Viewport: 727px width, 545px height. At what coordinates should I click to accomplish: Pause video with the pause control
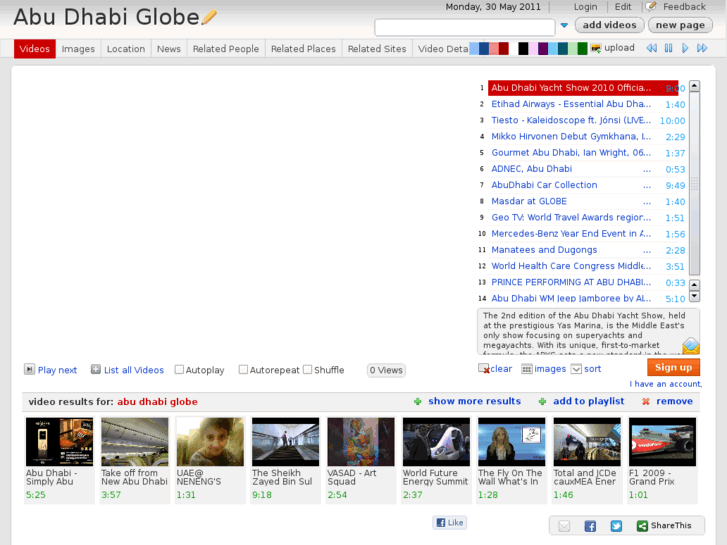(x=669, y=48)
